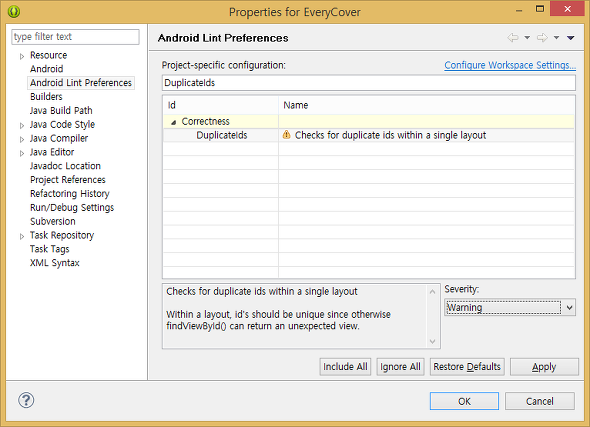Open the view menu triangle in header
The height and width of the screenshot is (427, 590).
(x=570, y=38)
